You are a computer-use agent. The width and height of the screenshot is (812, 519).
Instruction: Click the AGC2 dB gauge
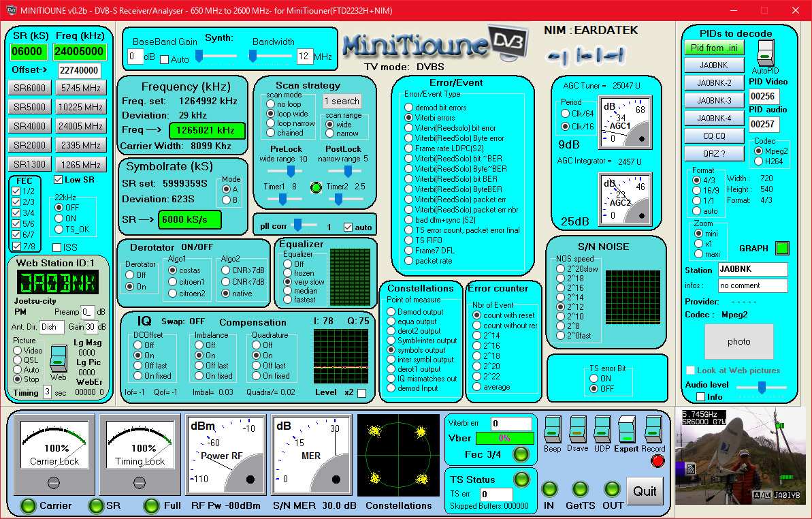(x=625, y=200)
